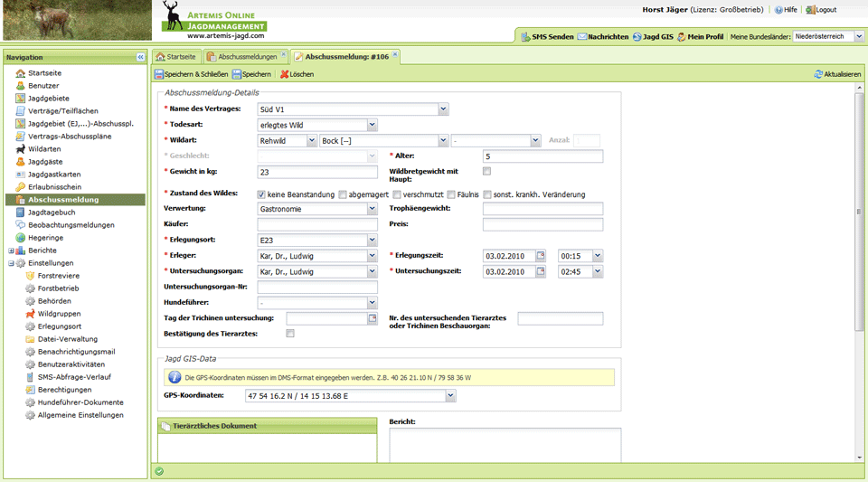Open the Erlegungszeit calendar picker icon
The width and height of the screenshot is (868, 482).
(541, 256)
